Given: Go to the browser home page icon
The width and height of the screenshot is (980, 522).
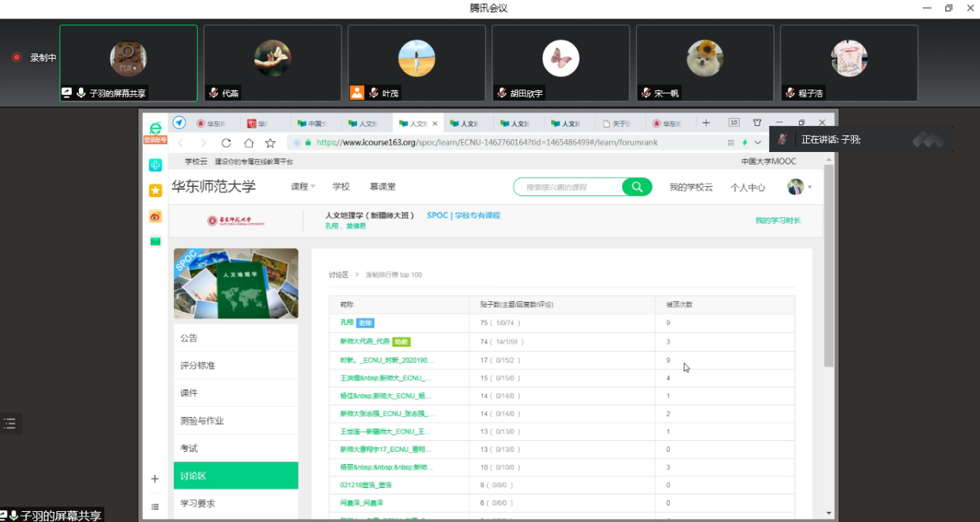Looking at the screenshot, I should (x=248, y=143).
